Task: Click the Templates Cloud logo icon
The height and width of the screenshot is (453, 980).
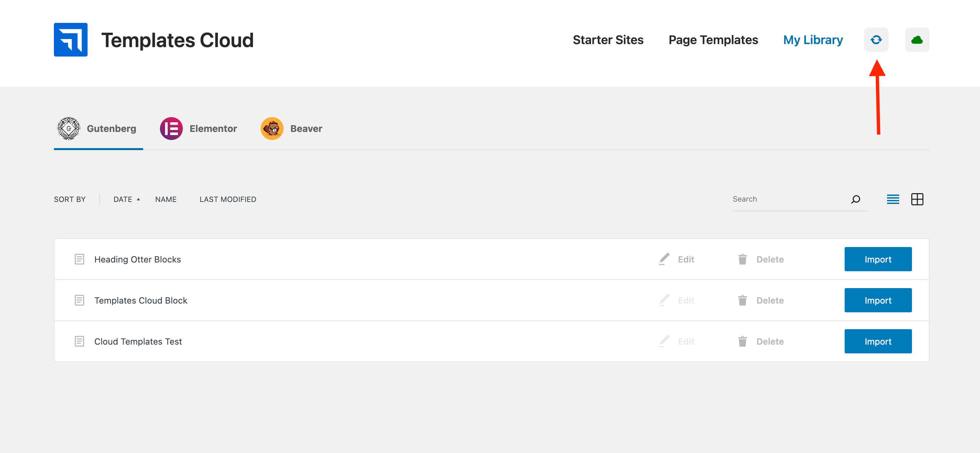Action: (71, 39)
